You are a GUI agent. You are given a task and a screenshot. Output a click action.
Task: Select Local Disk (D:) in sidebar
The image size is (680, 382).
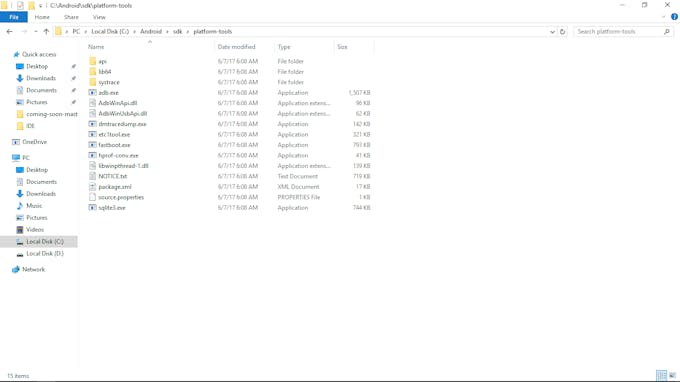click(45, 253)
